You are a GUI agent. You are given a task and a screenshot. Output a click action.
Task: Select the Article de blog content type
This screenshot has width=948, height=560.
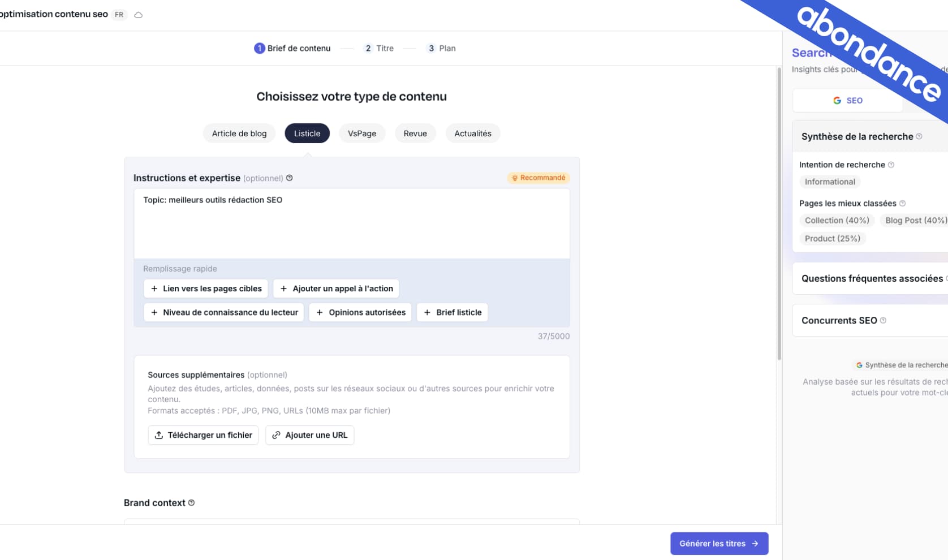[x=239, y=133]
